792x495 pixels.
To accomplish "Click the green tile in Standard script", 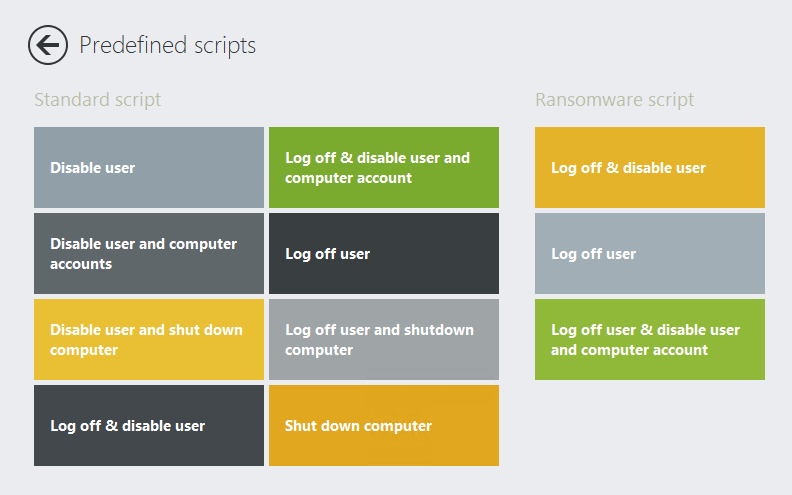I will coord(384,168).
